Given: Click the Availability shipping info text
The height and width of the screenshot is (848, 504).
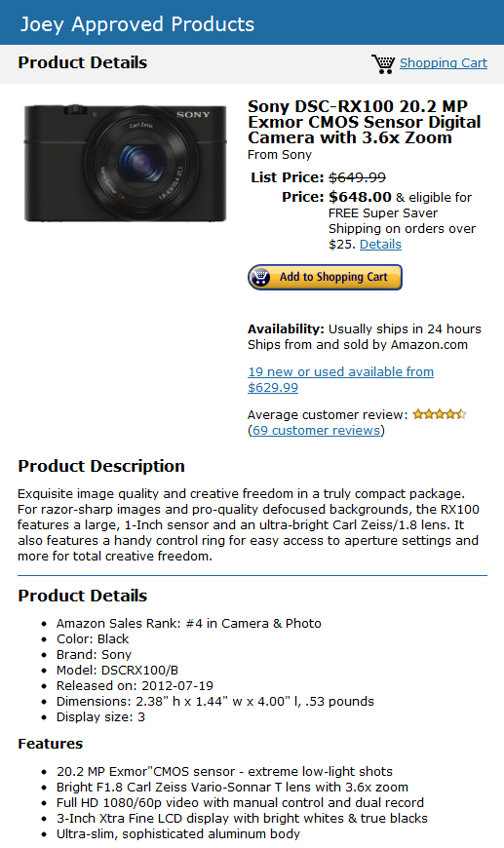Looking at the screenshot, I should (x=365, y=337).
